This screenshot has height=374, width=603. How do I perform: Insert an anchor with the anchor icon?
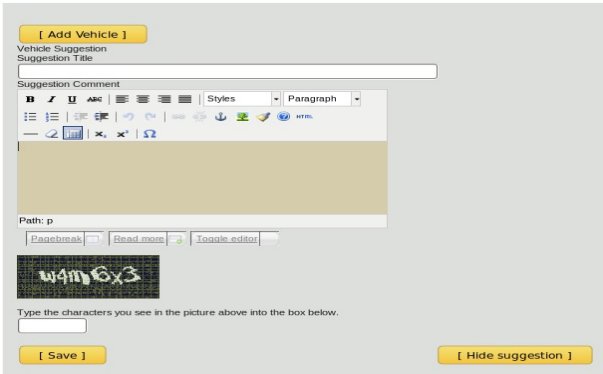pyautogui.click(x=220, y=116)
